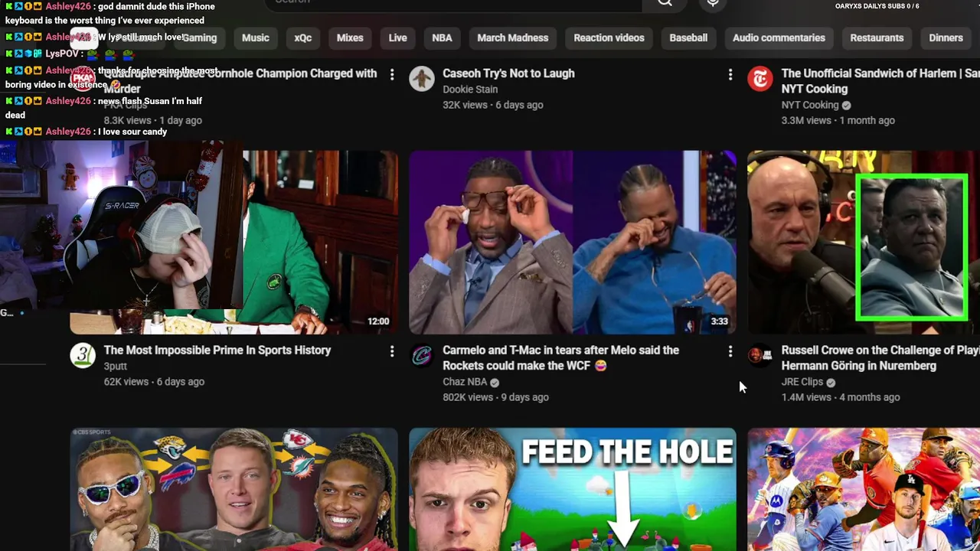
Task: Click the verified badge next to Chaz NBA
Action: (x=495, y=382)
